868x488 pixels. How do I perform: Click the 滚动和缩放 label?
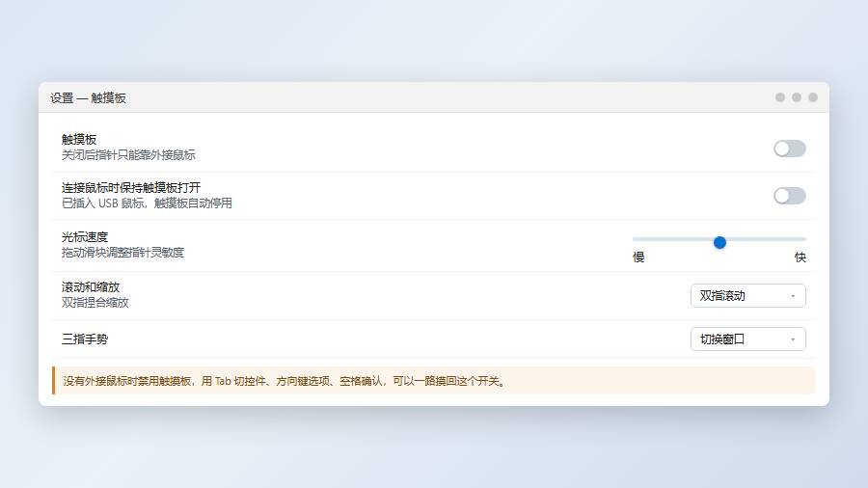pos(91,287)
